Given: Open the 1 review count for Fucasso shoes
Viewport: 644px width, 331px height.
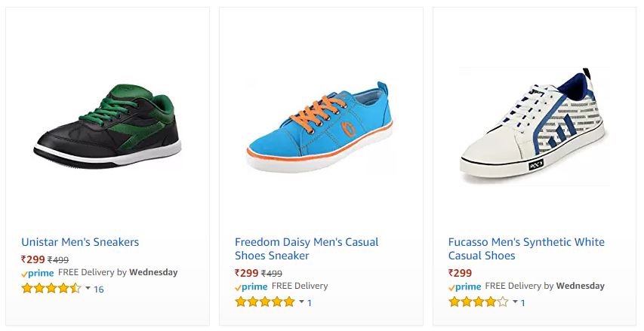Looking at the screenshot, I should click(522, 302).
